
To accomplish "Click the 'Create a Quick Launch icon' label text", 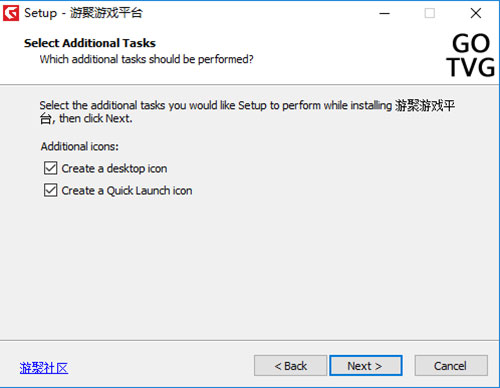I will click(x=127, y=191).
